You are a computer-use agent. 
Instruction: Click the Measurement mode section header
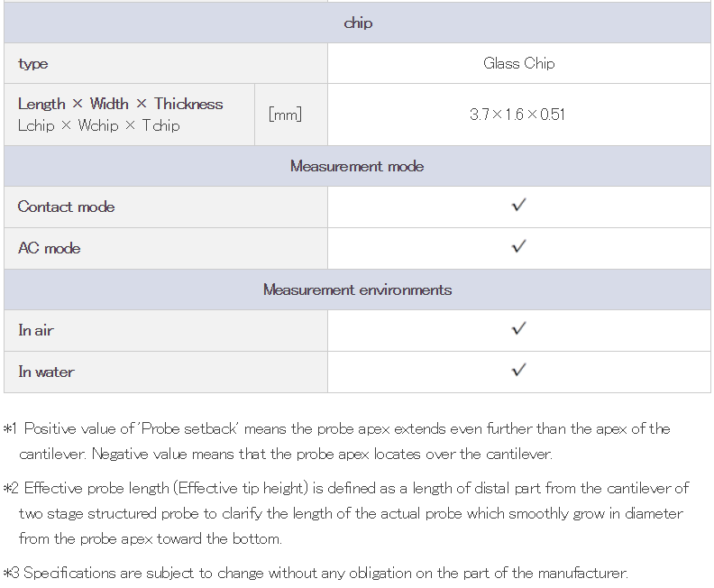[358, 166]
